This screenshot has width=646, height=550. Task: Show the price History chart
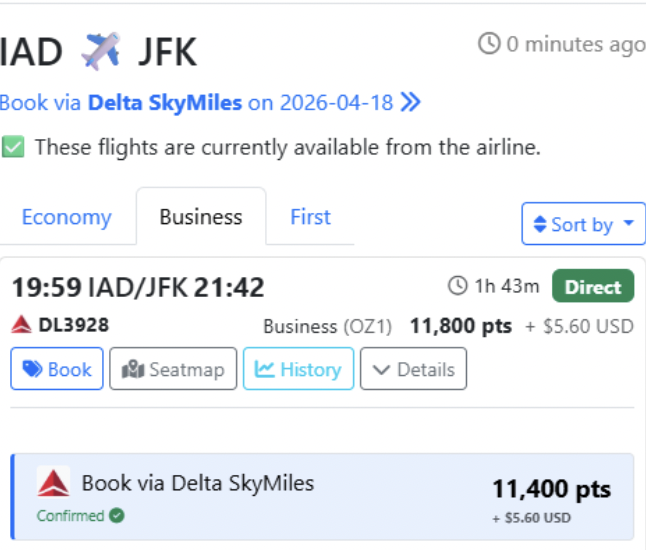pos(298,369)
